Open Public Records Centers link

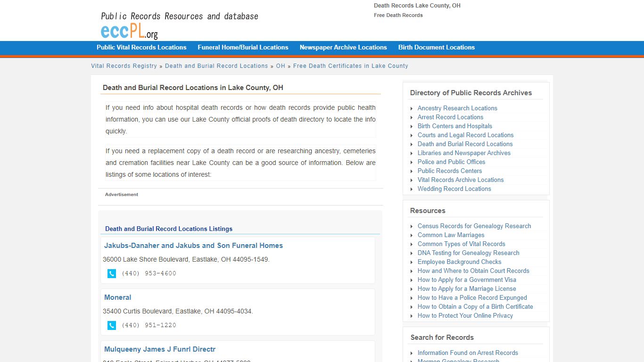coord(450,171)
